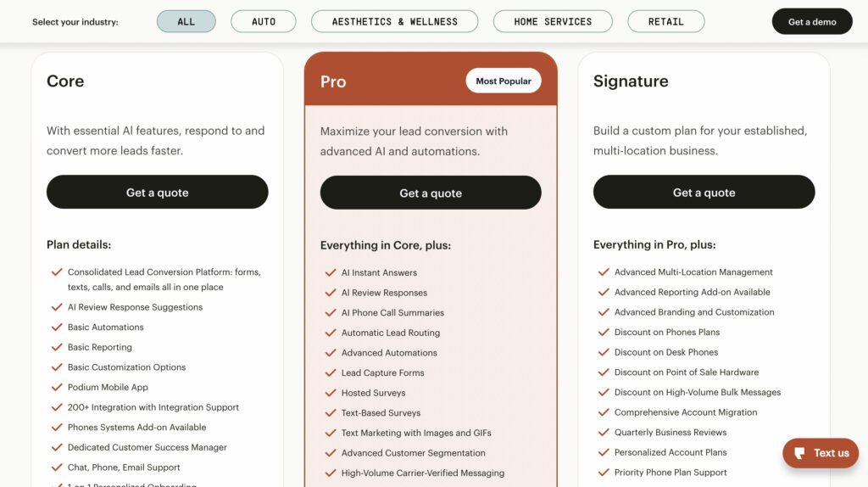Click checkmark next to Basic Reporting

coord(57,347)
